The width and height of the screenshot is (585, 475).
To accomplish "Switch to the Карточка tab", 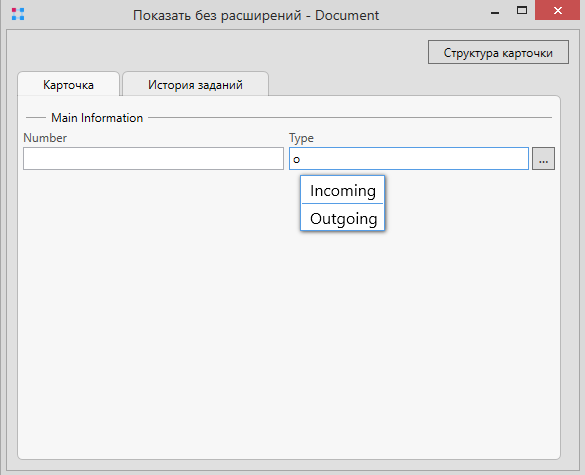I will pos(68,84).
